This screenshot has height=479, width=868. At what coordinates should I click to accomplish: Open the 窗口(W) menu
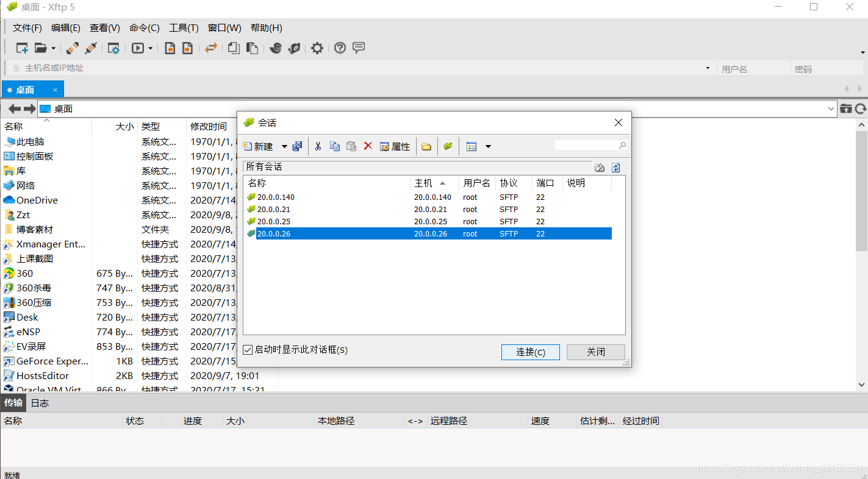tap(224, 28)
